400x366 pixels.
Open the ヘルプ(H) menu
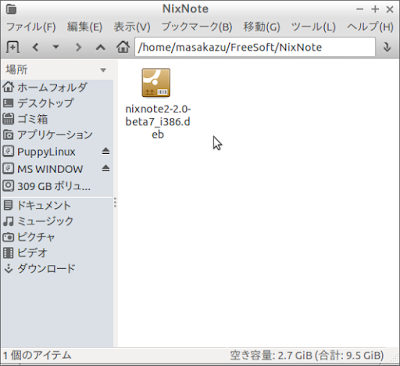pyautogui.click(x=370, y=27)
